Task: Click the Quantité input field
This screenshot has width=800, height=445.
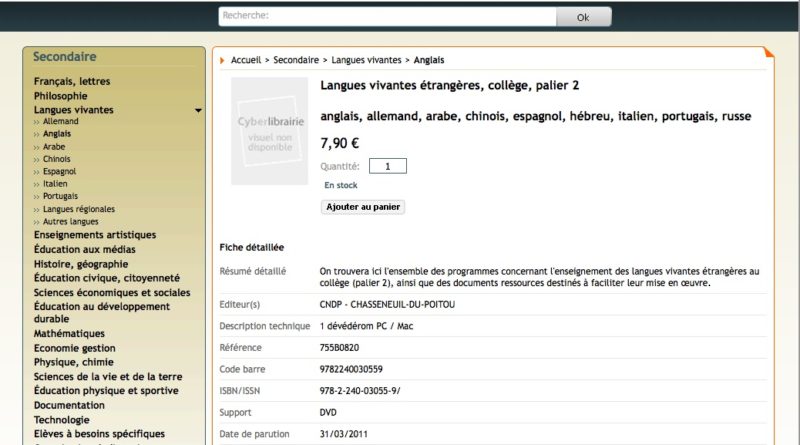Action: (x=388, y=166)
